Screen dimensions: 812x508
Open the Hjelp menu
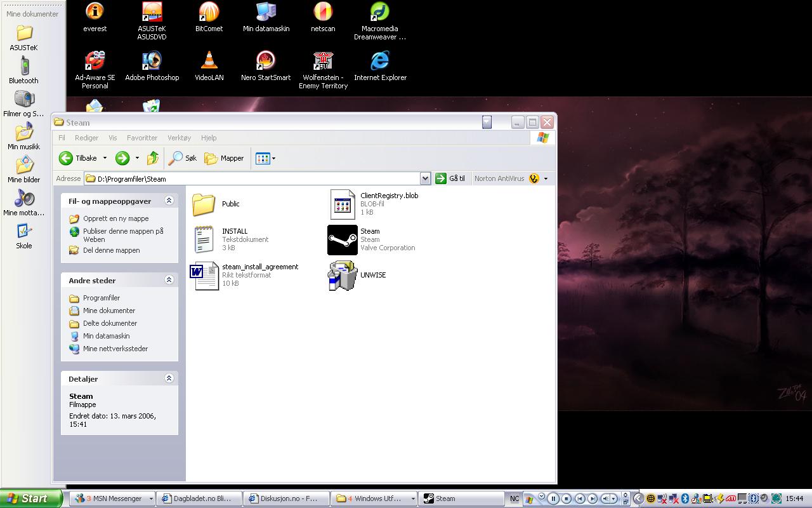(209, 138)
